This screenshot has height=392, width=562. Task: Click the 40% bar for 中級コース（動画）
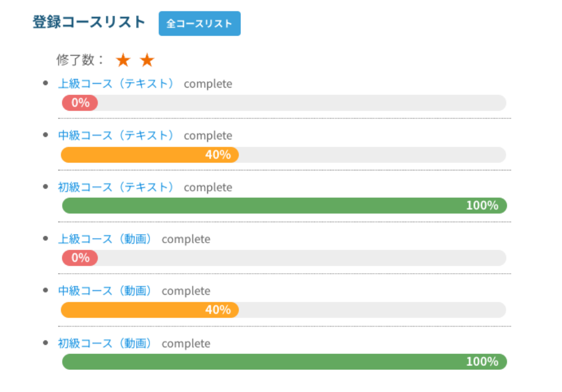150,310
